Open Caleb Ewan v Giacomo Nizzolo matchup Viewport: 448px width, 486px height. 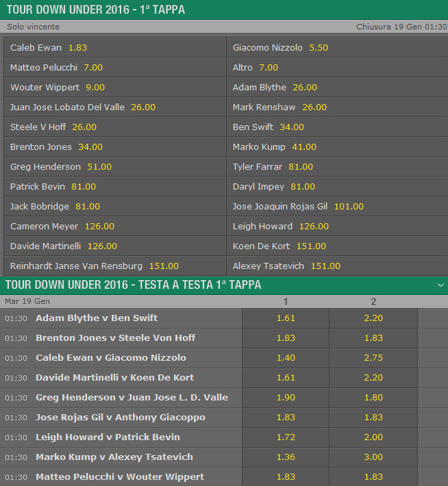click(111, 358)
